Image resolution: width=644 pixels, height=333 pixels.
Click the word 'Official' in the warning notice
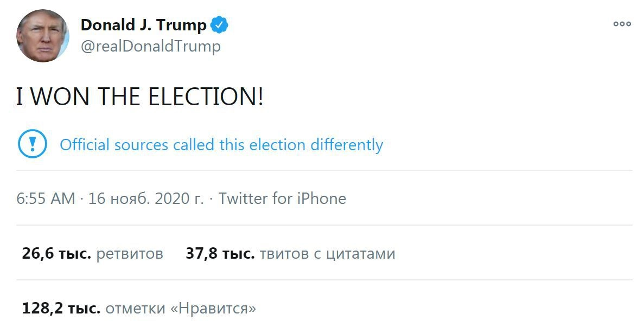[x=79, y=145]
